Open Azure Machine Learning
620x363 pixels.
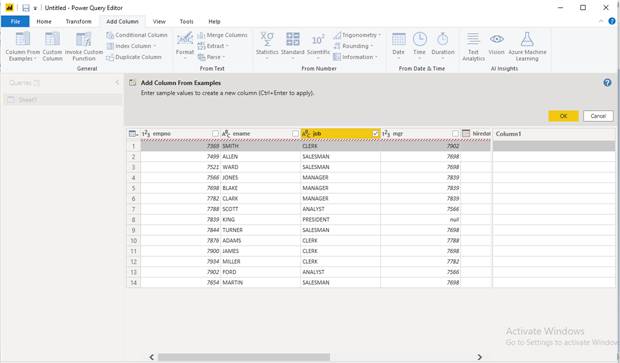527,47
